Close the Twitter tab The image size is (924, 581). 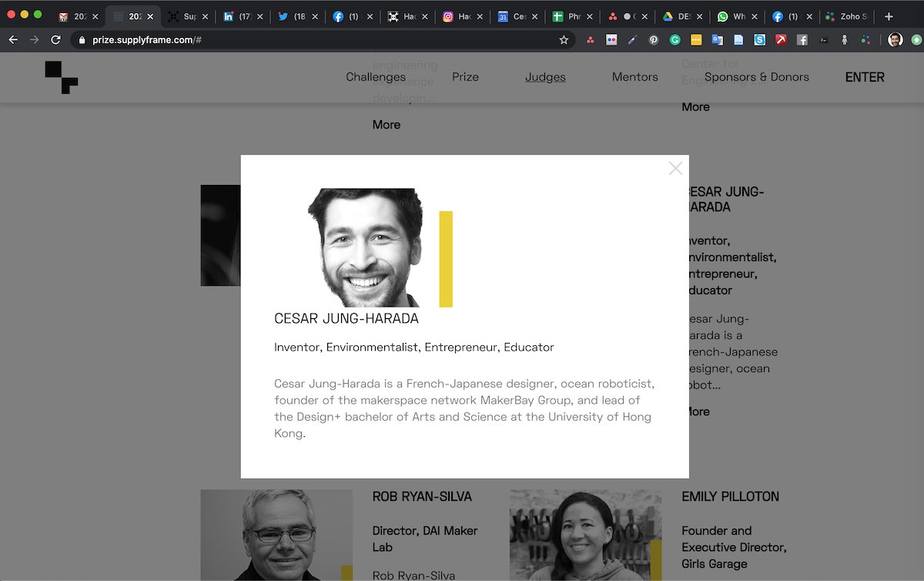click(x=314, y=16)
